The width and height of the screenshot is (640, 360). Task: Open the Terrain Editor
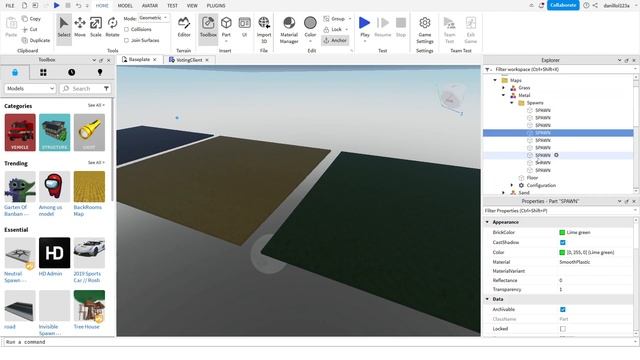click(x=184, y=27)
